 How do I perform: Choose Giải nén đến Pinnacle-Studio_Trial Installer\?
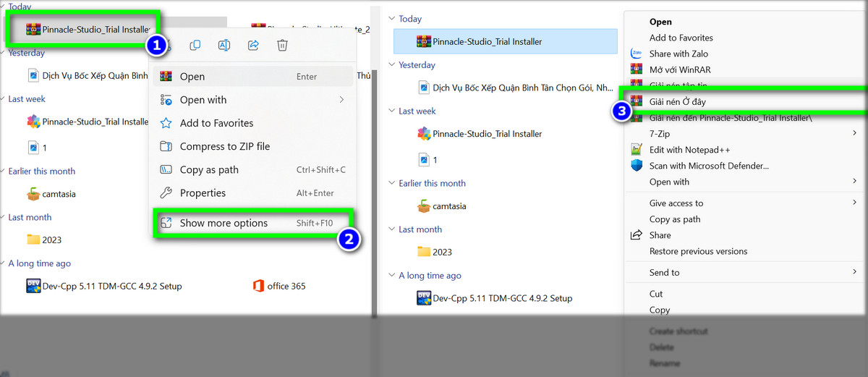tap(731, 118)
